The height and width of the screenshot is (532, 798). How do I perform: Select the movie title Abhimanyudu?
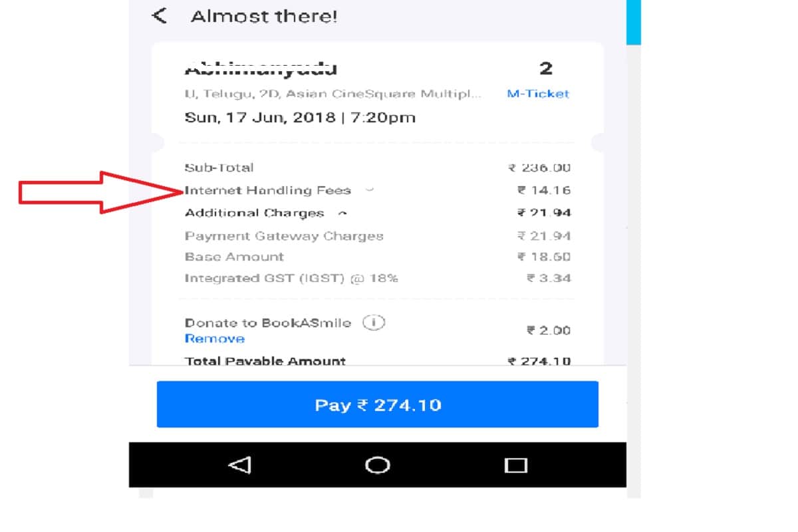pos(262,68)
